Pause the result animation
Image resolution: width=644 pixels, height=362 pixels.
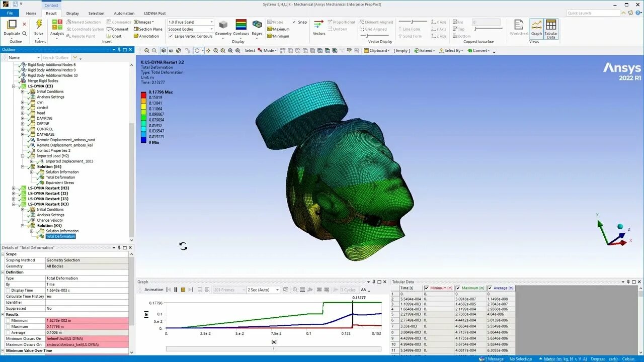coord(176,290)
